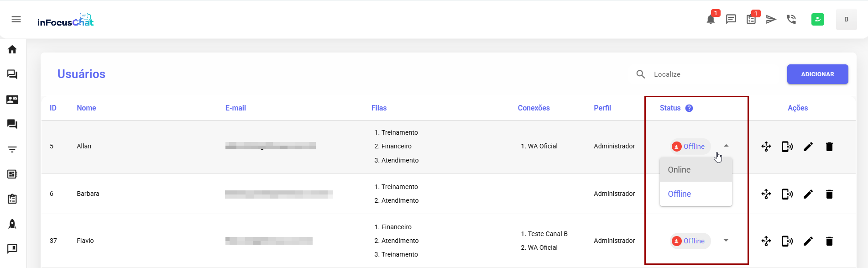Click the device connection icon for Flavio
Viewport: 868px width, 268px height.
(787, 241)
